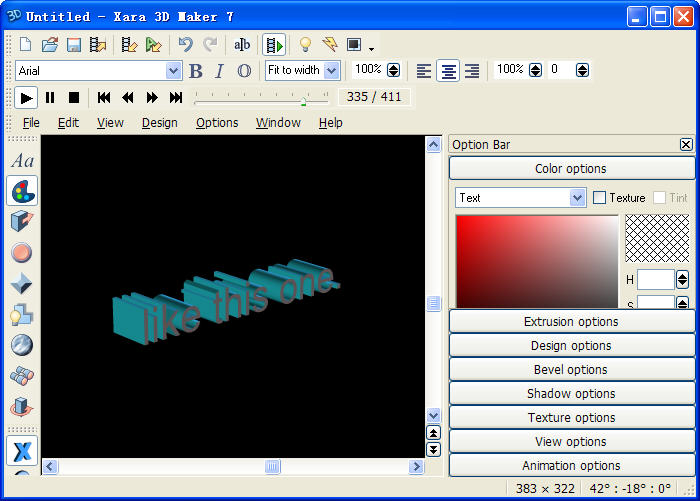Select the color palette tool
This screenshot has width=700, height=501.
22,191
